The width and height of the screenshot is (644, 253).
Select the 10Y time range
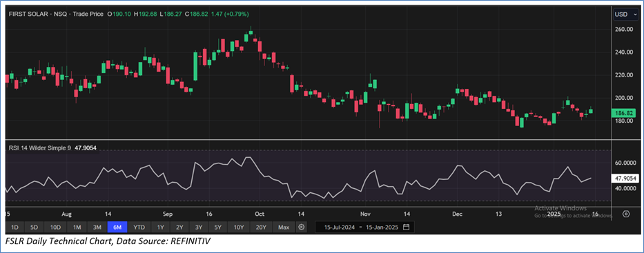pyautogui.click(x=239, y=227)
